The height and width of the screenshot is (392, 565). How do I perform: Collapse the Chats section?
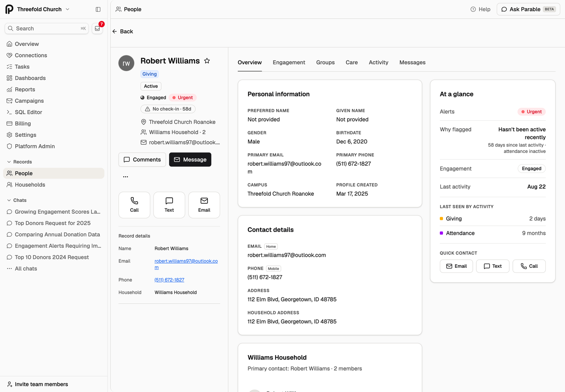coord(16,200)
